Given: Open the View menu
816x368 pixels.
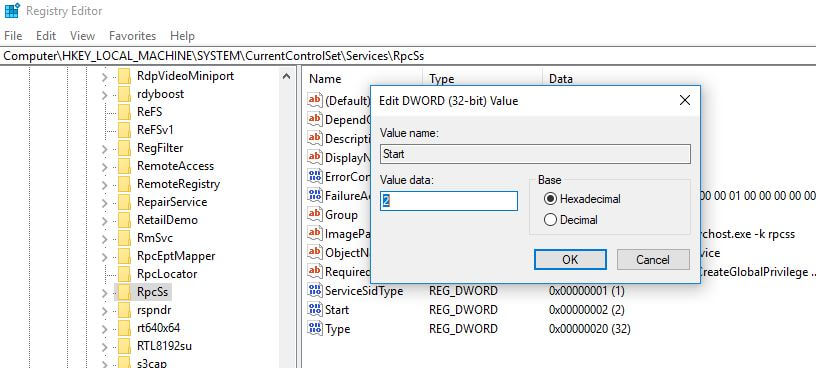Looking at the screenshot, I should pyautogui.click(x=83, y=36).
